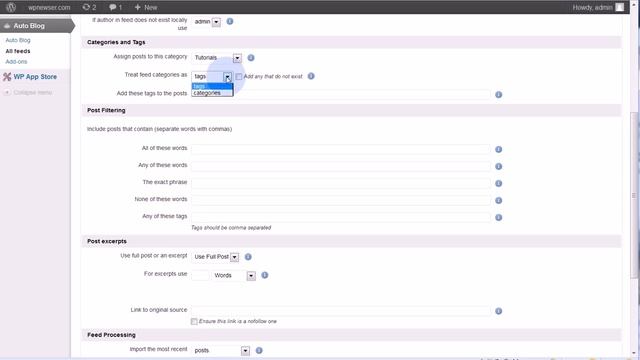The width and height of the screenshot is (640, 360).
Task: Click the collapse menu arrow icon
Action: pyautogui.click(x=7, y=93)
